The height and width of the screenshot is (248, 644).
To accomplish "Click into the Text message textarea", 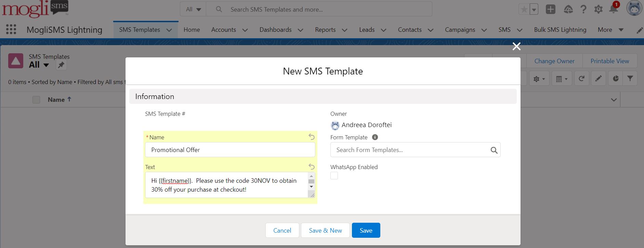I will [227, 185].
